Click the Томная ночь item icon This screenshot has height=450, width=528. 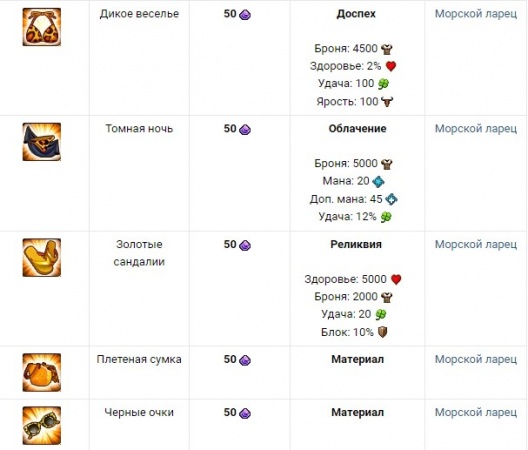(x=42, y=142)
